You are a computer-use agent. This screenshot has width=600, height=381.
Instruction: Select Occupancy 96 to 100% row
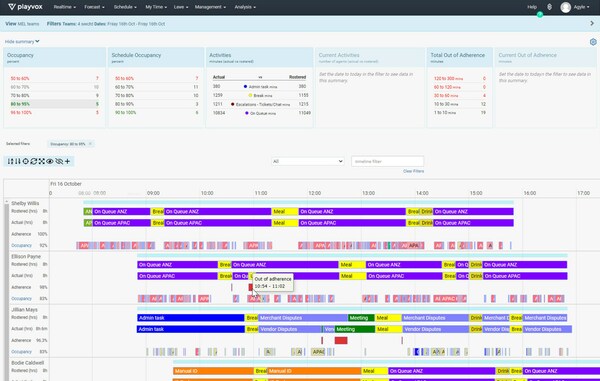[x=54, y=112]
